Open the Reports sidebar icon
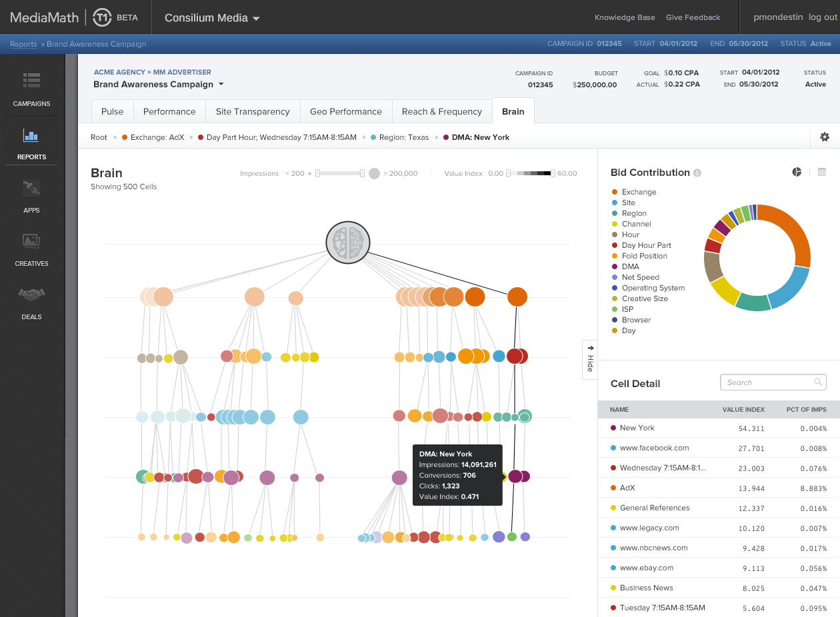This screenshot has height=617, width=840. click(31, 136)
